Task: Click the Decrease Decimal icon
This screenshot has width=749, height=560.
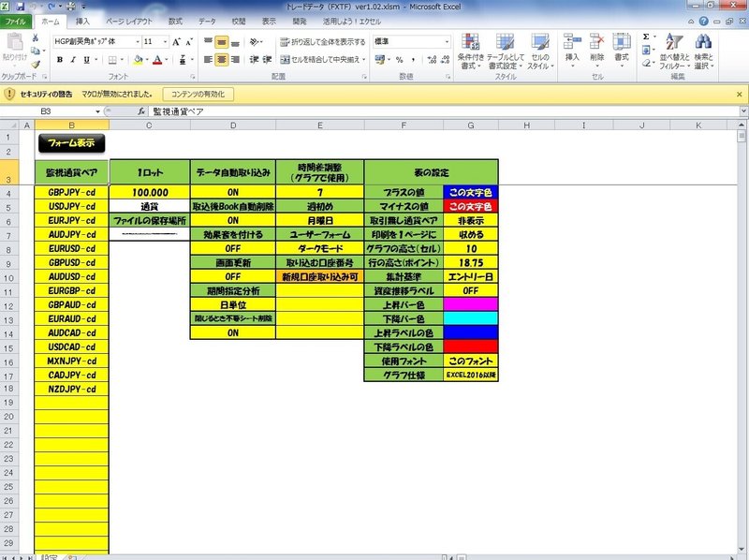Action: [x=446, y=60]
